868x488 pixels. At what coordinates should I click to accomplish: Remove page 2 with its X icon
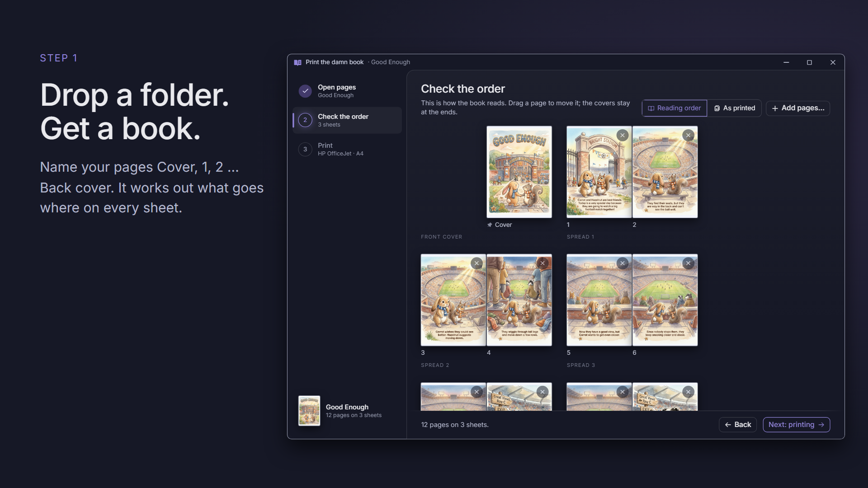[688, 135]
